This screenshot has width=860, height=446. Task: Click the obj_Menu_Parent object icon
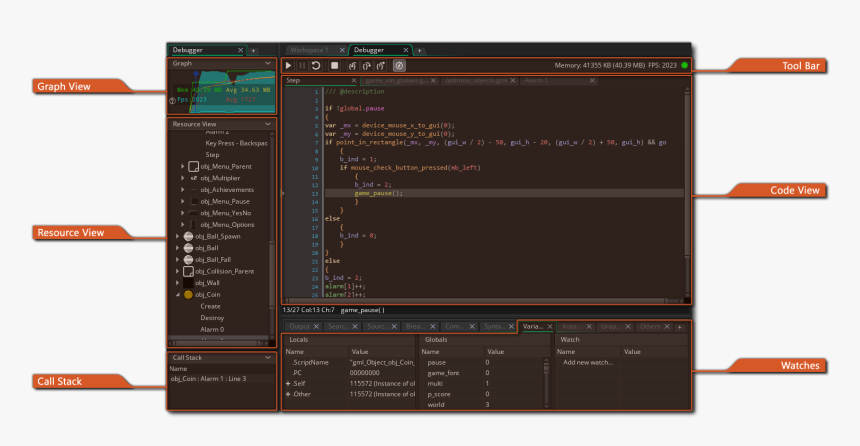click(194, 166)
